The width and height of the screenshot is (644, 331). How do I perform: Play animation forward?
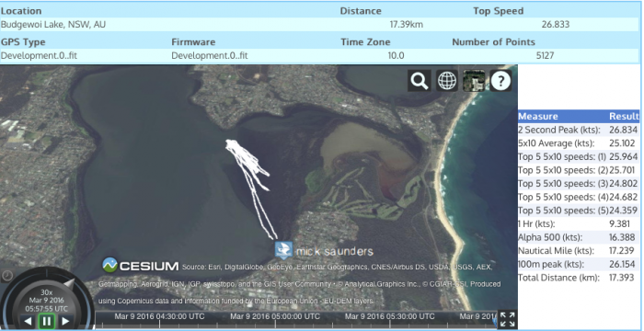(65, 321)
